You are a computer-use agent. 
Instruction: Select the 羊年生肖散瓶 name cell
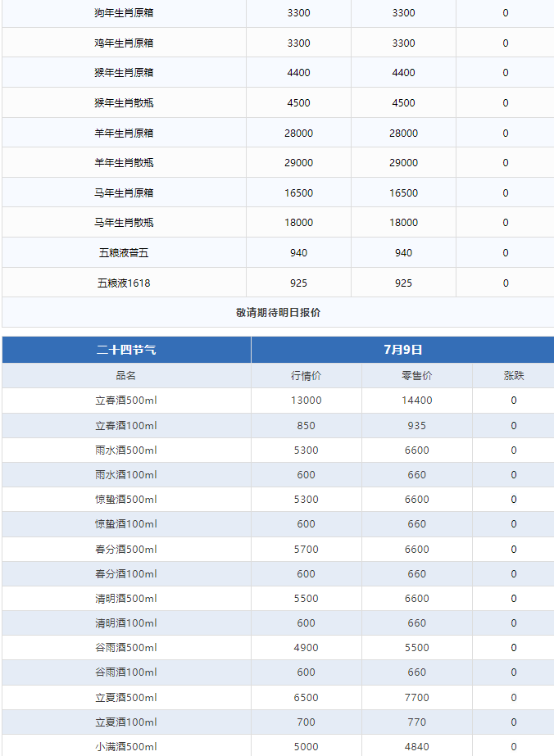pos(124,162)
